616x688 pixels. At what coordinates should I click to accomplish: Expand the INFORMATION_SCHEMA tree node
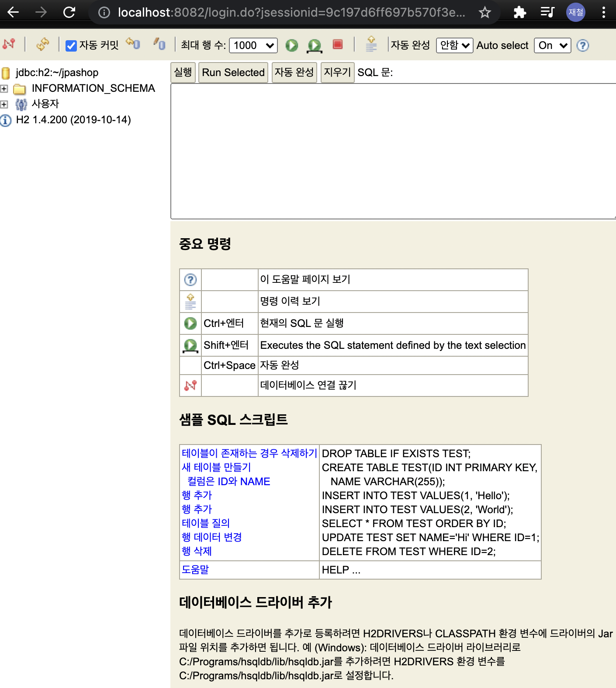pos(4,89)
